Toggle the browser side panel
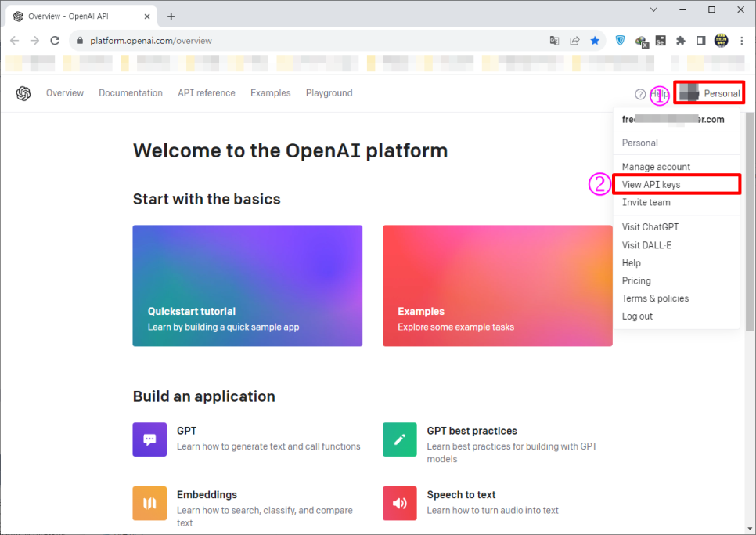Screen dimensions: 756x535 coord(701,41)
